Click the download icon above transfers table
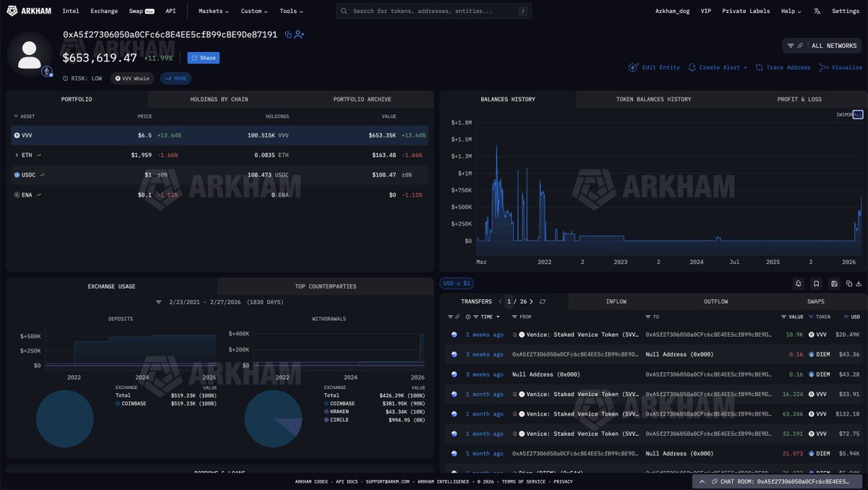 [859, 284]
